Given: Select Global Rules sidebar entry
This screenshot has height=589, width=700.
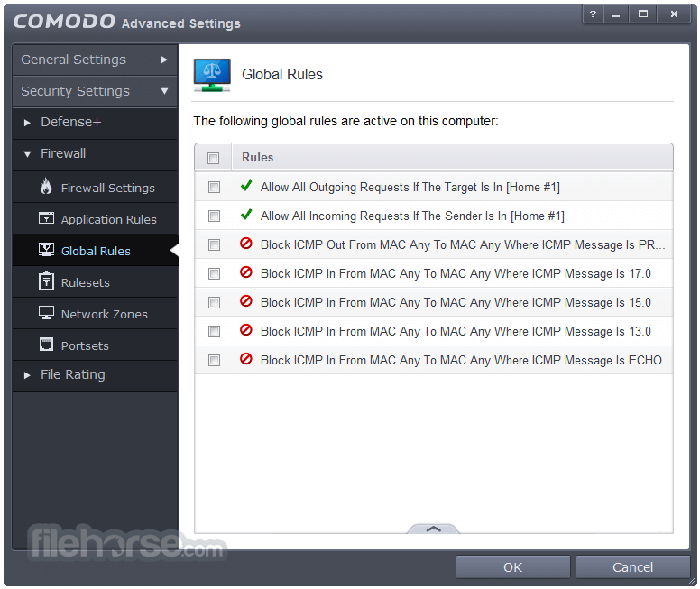Looking at the screenshot, I should (95, 251).
